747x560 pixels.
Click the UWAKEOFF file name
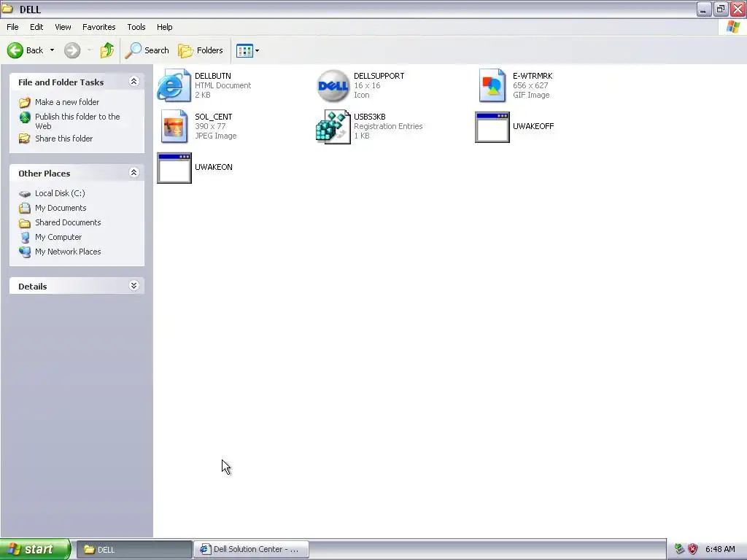coord(533,126)
